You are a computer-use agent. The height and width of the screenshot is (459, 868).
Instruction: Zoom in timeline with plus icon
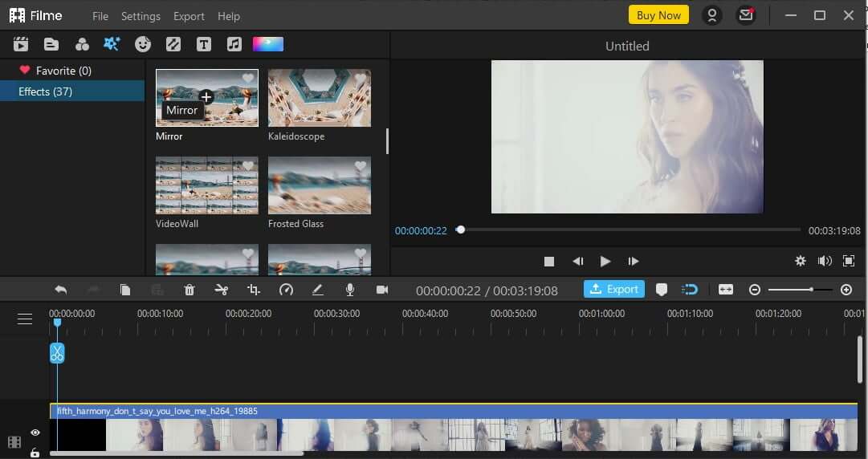click(x=846, y=290)
